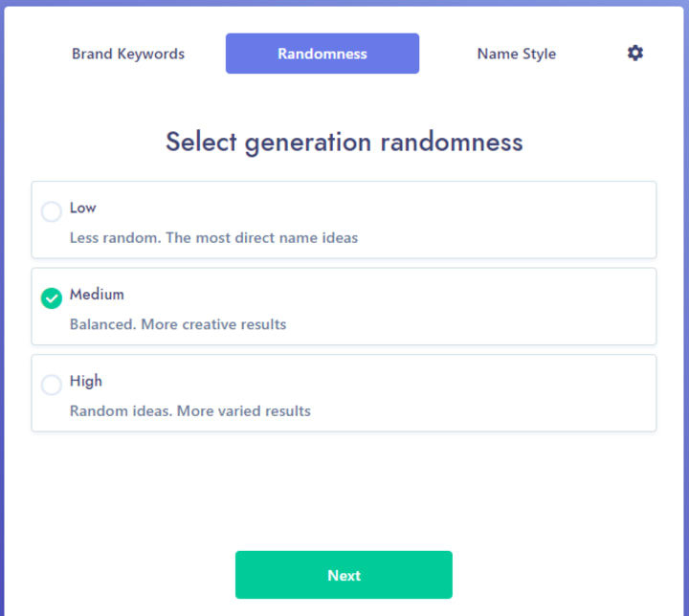Click blank area below the High option
Image resolution: width=689 pixels, height=616 pixels.
click(344, 488)
